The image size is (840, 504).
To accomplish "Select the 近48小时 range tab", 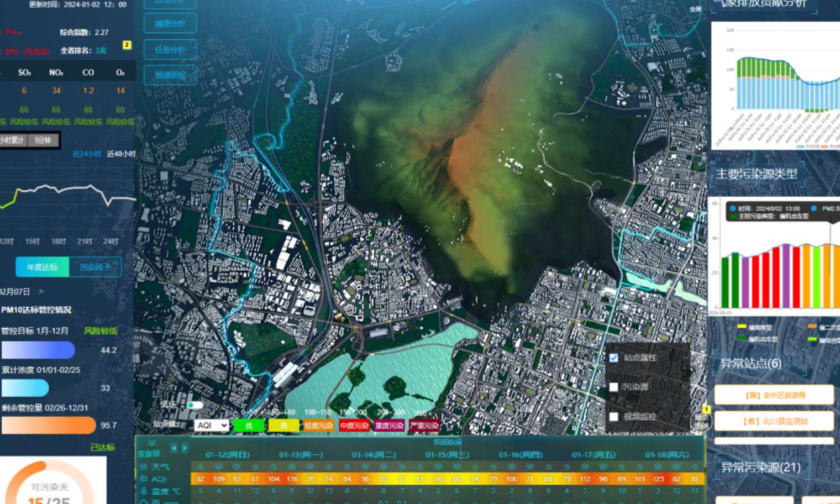I will click(x=121, y=154).
